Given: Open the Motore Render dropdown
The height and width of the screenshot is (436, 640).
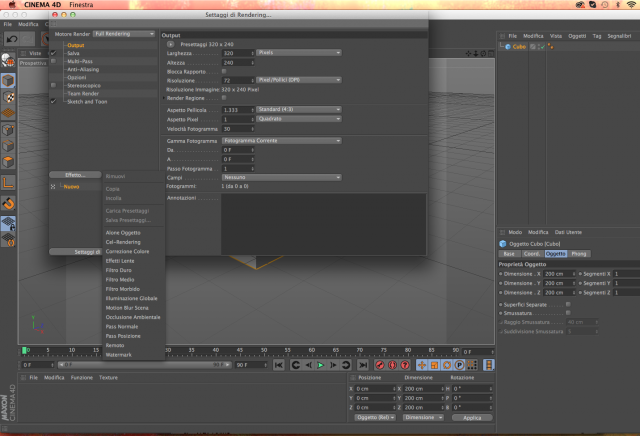Looking at the screenshot, I should 124,34.
